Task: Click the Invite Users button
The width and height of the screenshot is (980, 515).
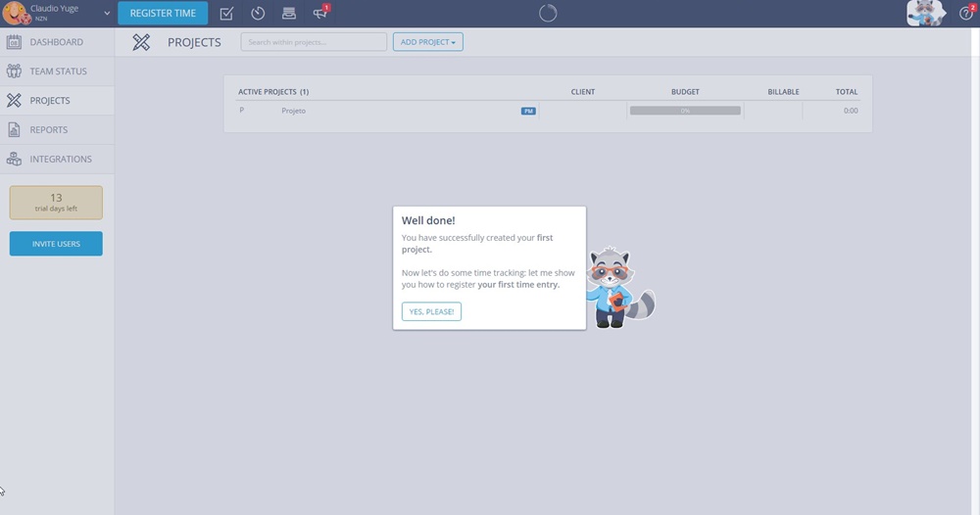Action: [56, 244]
